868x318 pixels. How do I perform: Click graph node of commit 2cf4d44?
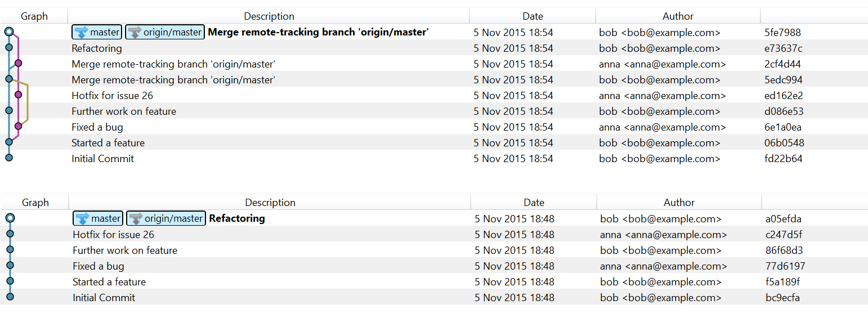click(x=18, y=64)
